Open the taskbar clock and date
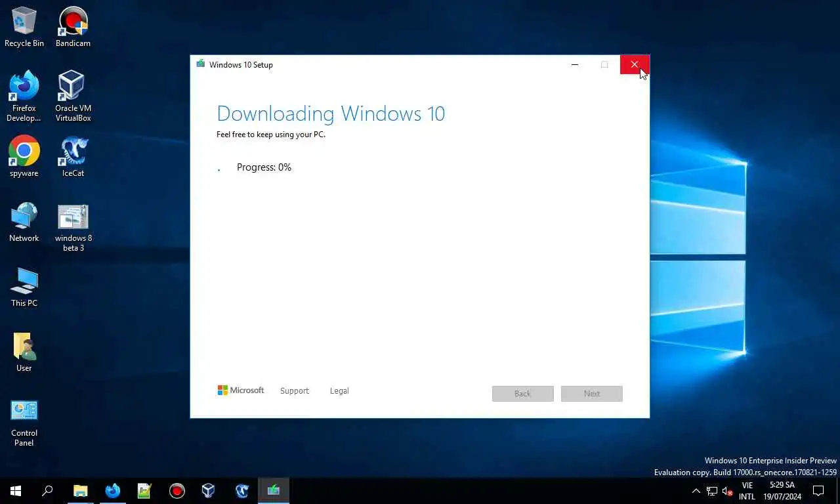The image size is (840, 504). click(782, 491)
